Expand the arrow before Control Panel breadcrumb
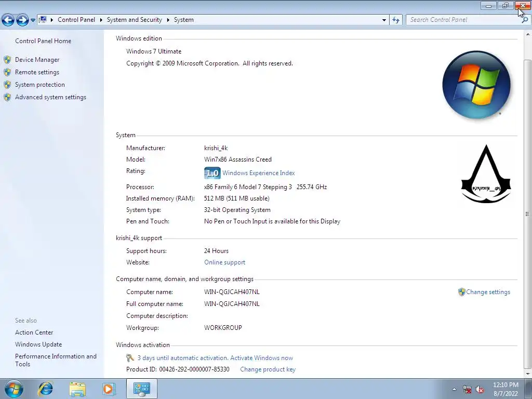Image resolution: width=532 pixels, height=399 pixels. click(x=52, y=20)
